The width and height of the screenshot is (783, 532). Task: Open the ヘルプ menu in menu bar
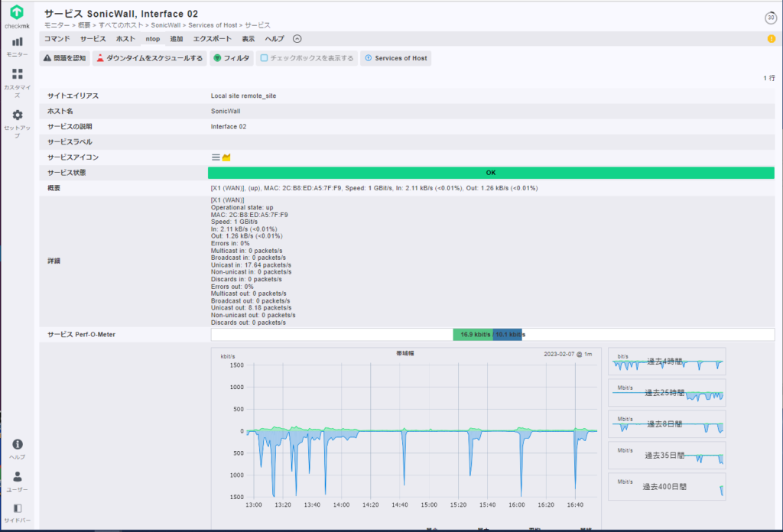pos(275,39)
